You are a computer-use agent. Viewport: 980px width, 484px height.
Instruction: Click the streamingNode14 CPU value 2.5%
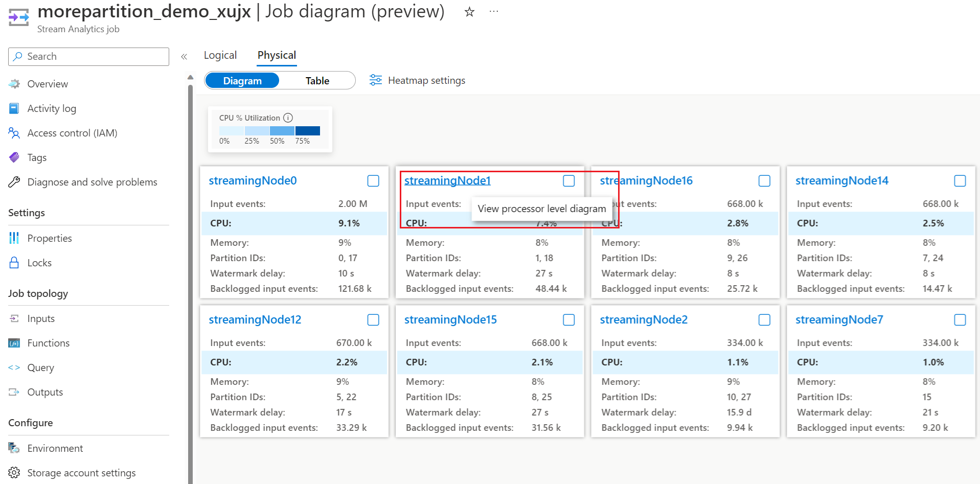pos(933,223)
